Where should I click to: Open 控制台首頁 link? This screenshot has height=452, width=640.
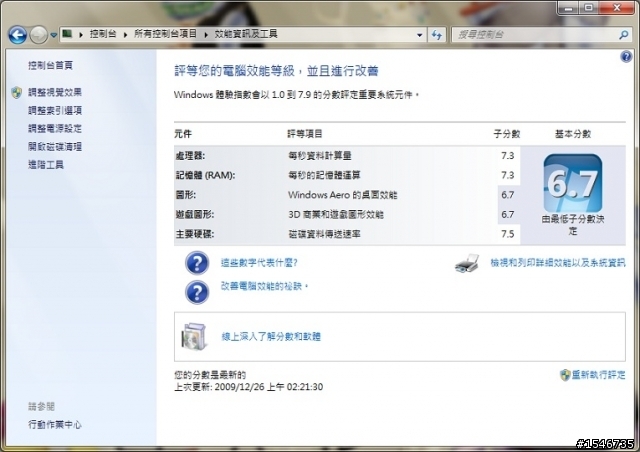tap(50, 65)
